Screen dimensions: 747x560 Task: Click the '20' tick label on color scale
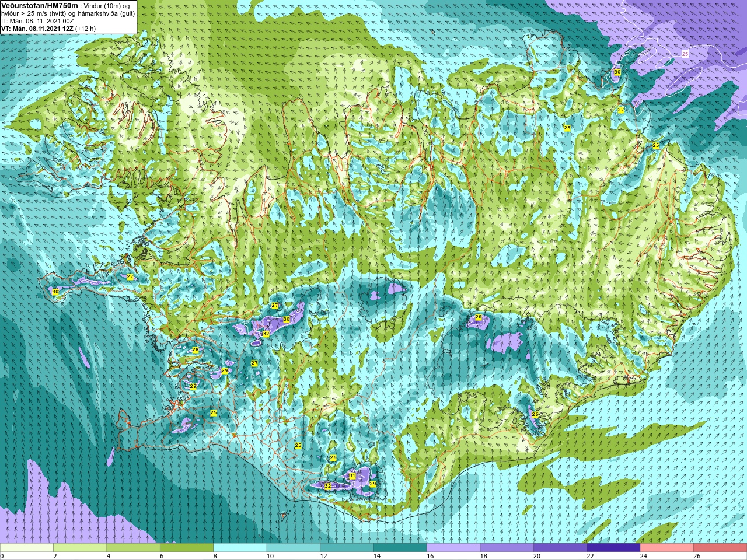point(537,556)
